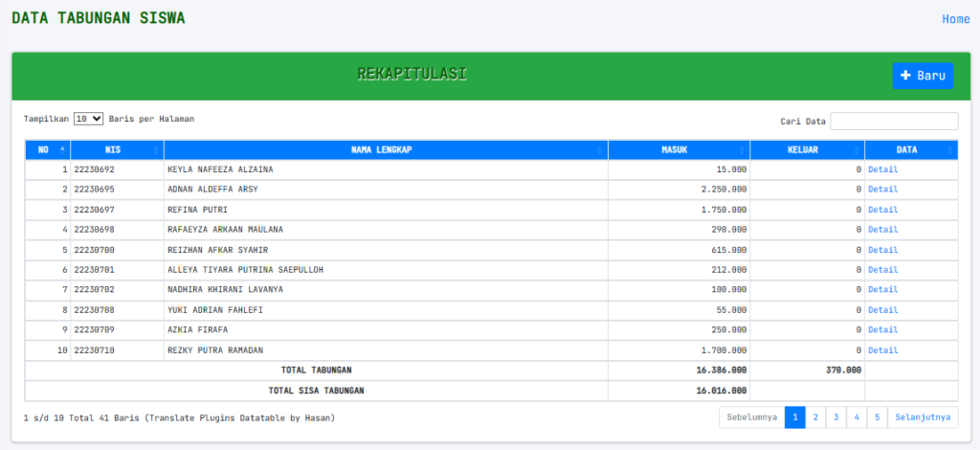
Task: Sort by the NIS column header
Action: (117, 149)
